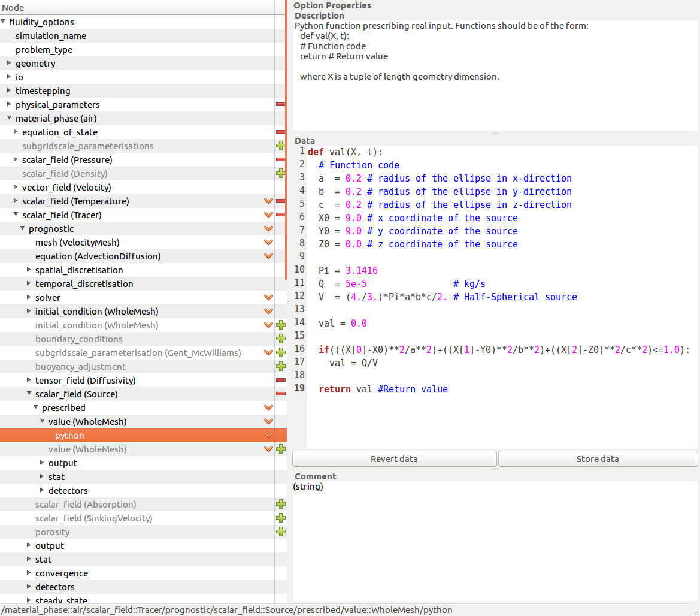Open choice arrow on the prescribed row

(268, 408)
